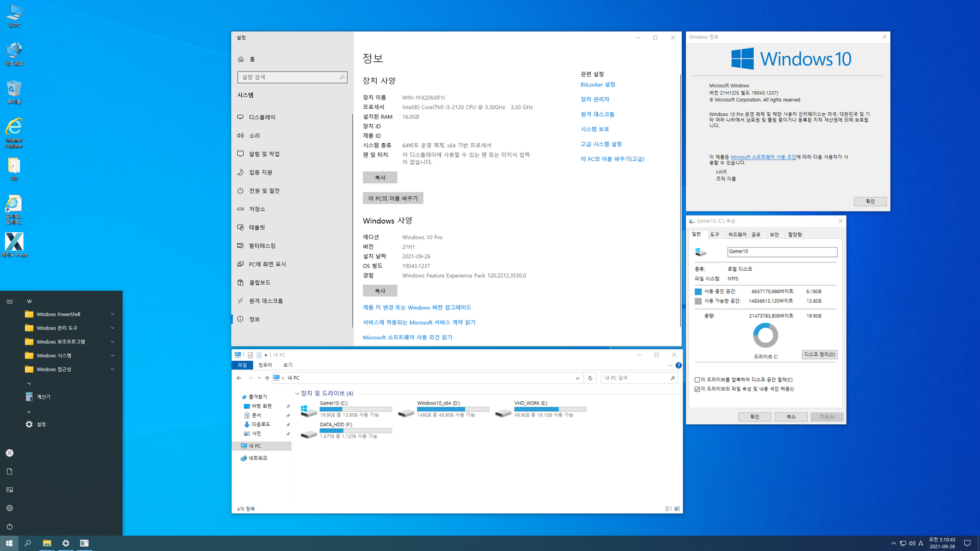Expand the Windows 보조프로그램 folder
This screenshot has width=980, height=551.
[x=70, y=342]
